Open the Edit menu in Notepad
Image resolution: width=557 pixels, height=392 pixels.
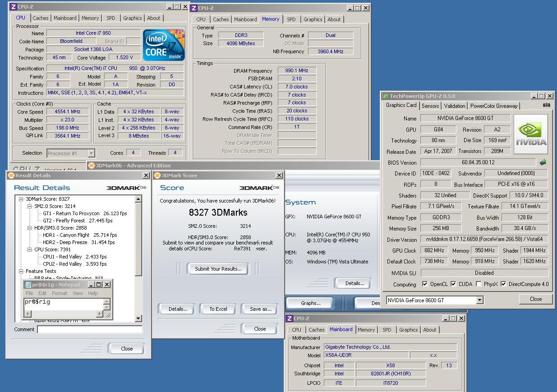pyautogui.click(x=42, y=293)
